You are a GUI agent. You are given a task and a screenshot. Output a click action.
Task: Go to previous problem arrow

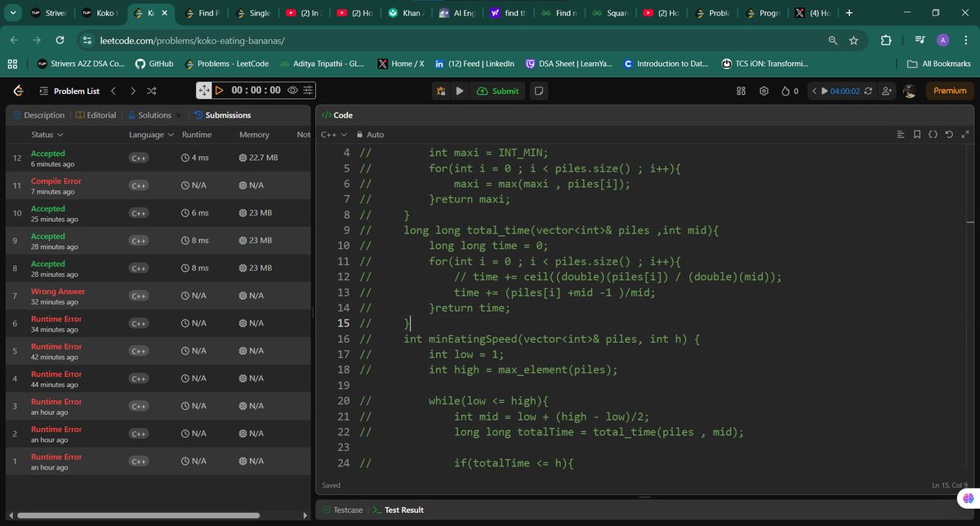[x=114, y=91]
